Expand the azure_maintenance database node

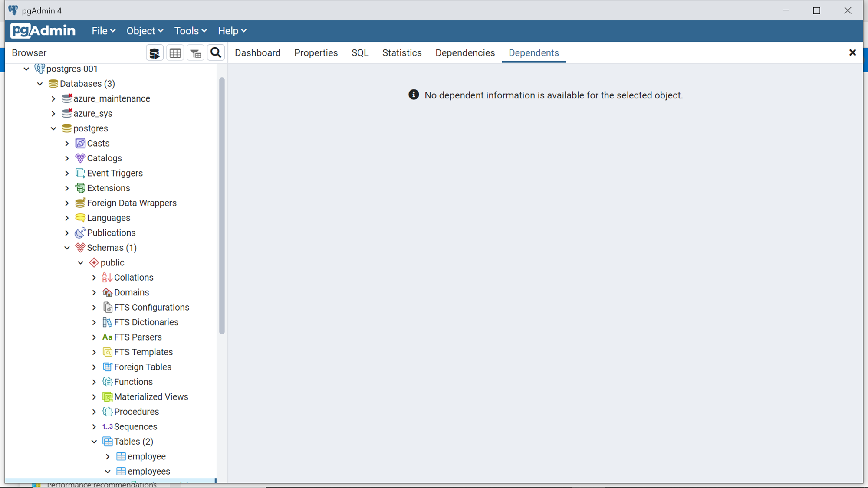(x=53, y=99)
